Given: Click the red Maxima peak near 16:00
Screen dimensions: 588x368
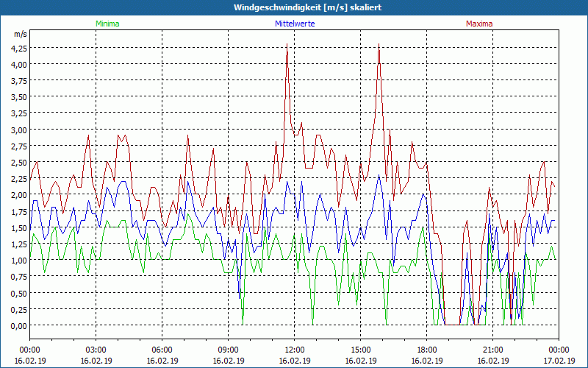Looking at the screenshot, I should point(379,45).
